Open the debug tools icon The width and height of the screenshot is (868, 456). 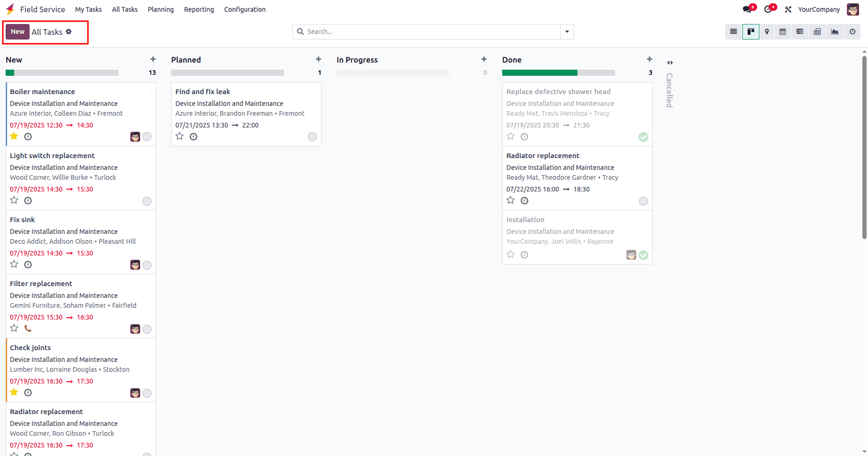(x=788, y=9)
